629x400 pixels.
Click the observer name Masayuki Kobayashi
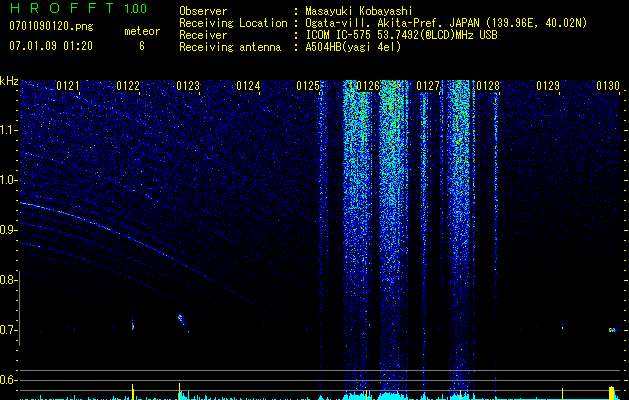coord(359,11)
